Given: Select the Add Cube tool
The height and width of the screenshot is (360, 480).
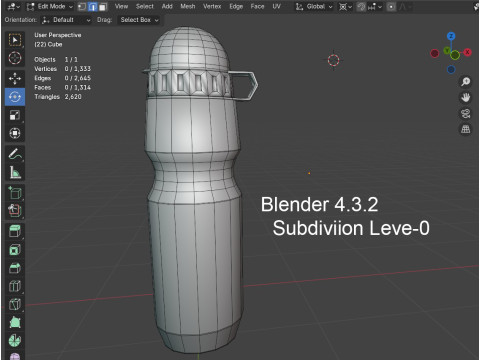Looking at the screenshot, I should pyautogui.click(x=15, y=193).
